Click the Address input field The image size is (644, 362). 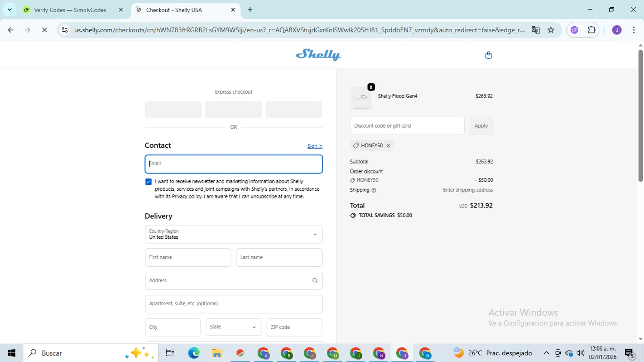(x=234, y=281)
